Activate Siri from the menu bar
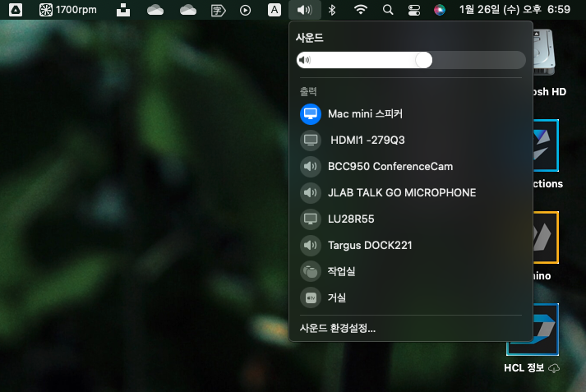This screenshot has width=586, height=392. 440,10
